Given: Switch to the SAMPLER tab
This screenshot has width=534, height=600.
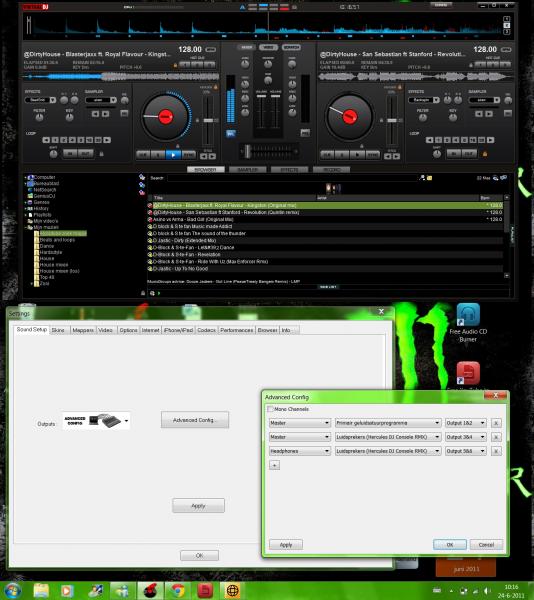Looking at the screenshot, I should (247, 170).
